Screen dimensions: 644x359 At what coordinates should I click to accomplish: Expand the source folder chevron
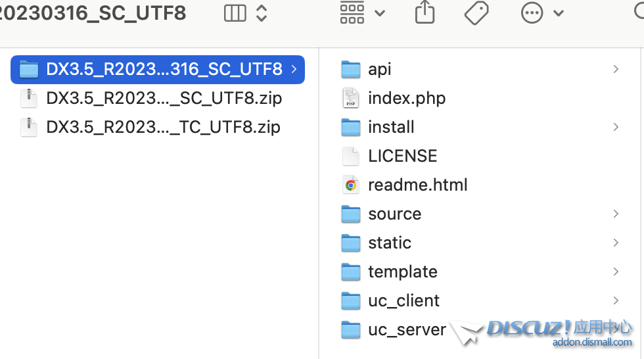click(616, 214)
